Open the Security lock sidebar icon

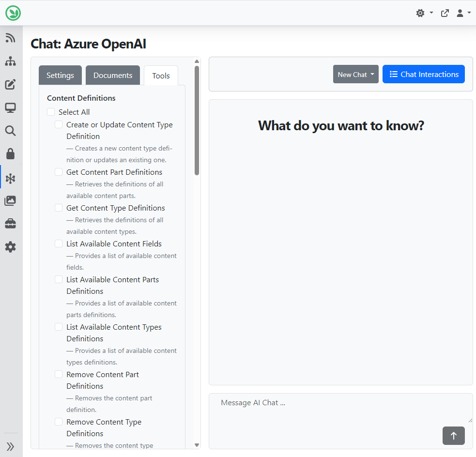point(10,154)
